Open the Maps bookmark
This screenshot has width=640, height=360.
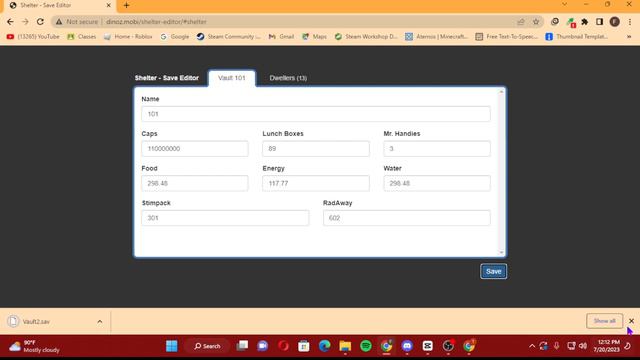click(x=314, y=36)
